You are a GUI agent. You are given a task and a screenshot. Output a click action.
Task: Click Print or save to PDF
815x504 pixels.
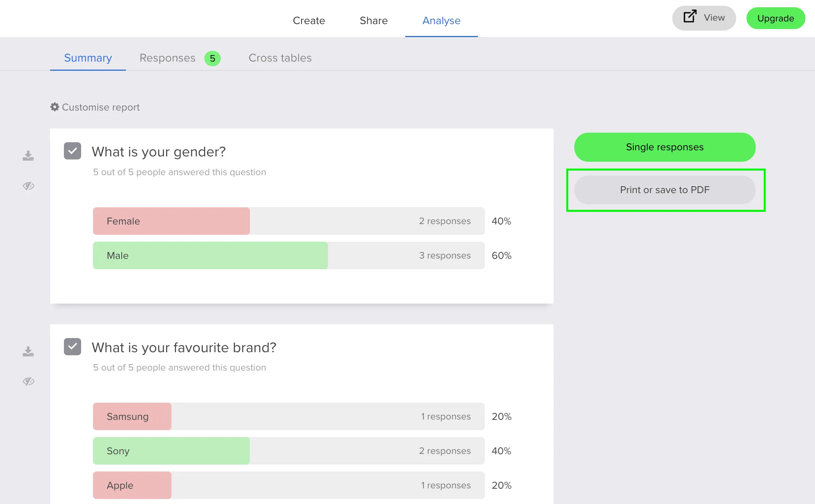[x=665, y=190]
